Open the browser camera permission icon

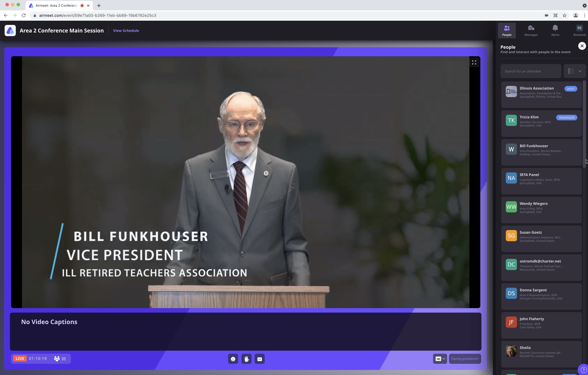pyautogui.click(x=546, y=15)
